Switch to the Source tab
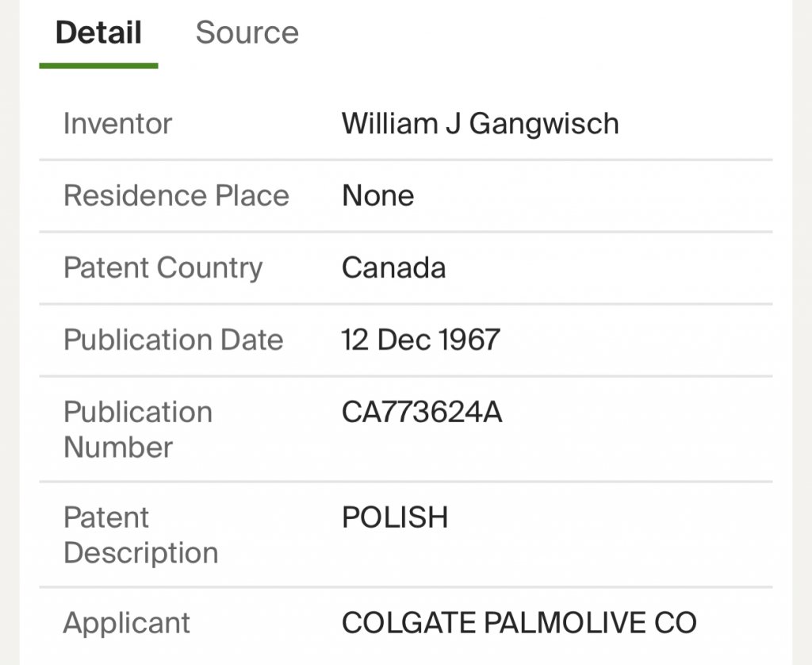 [x=247, y=33]
